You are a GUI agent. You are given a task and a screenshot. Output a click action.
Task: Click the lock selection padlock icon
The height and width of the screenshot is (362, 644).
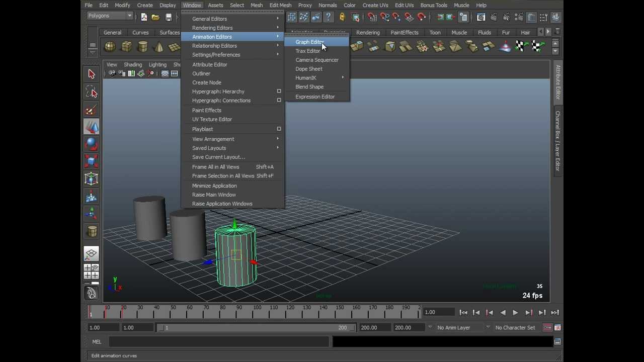[x=342, y=17]
